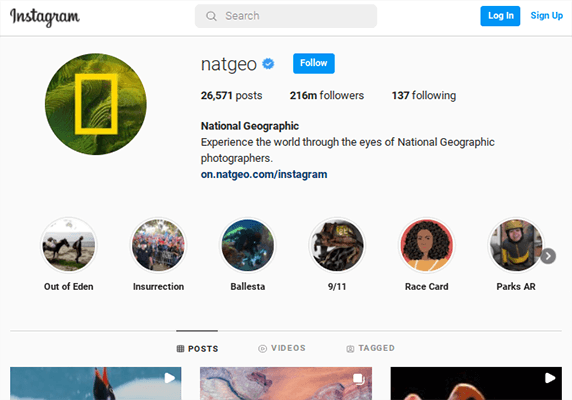The height and width of the screenshot is (400, 572).
Task: Click the Insurrection label
Action: pyautogui.click(x=158, y=287)
